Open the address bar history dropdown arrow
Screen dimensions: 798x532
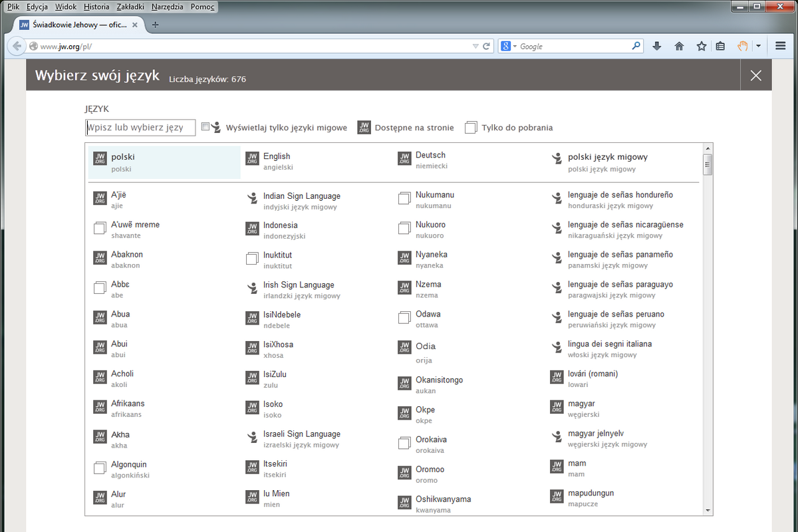pyautogui.click(x=475, y=47)
